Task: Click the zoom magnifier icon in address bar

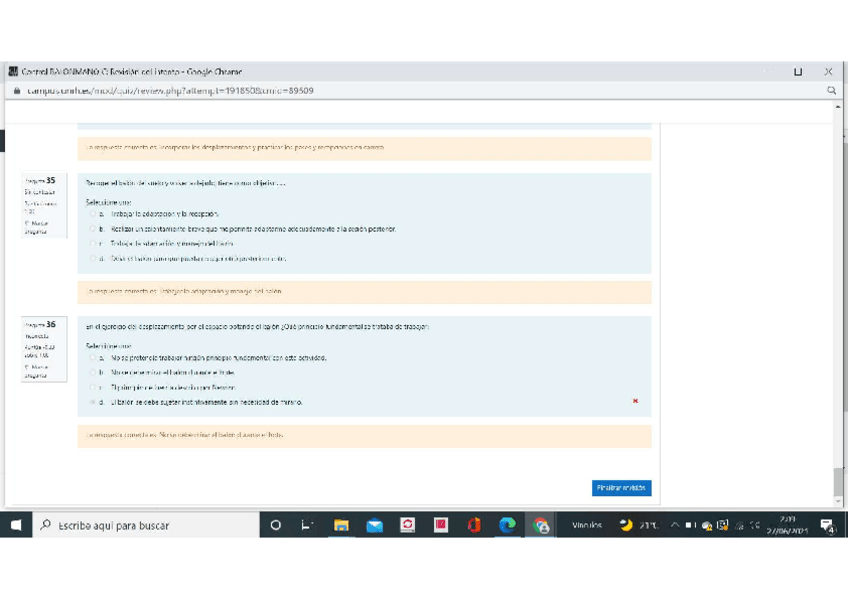Action: 831,90
